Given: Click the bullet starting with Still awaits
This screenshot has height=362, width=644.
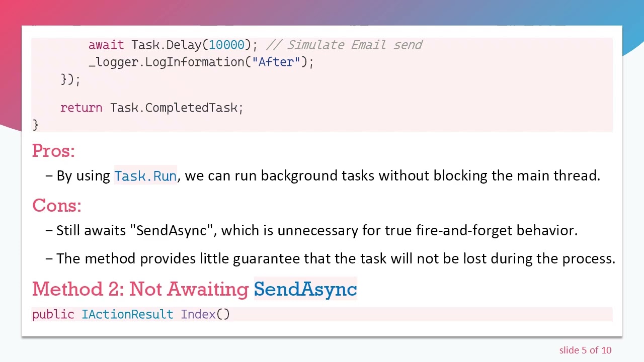Looking at the screenshot, I should point(316,230).
